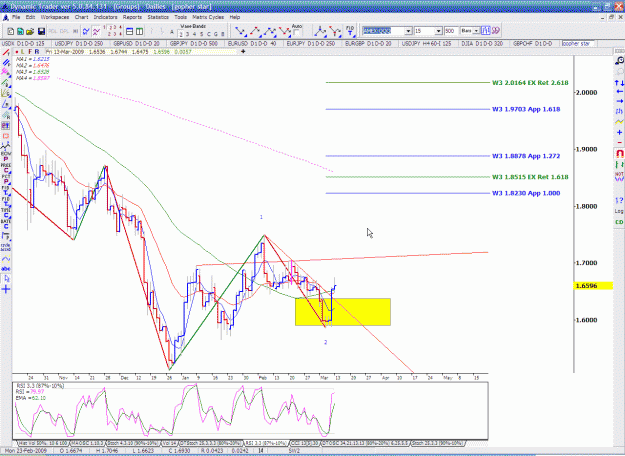Click the blue swing lines toolbar icon

(86, 31)
